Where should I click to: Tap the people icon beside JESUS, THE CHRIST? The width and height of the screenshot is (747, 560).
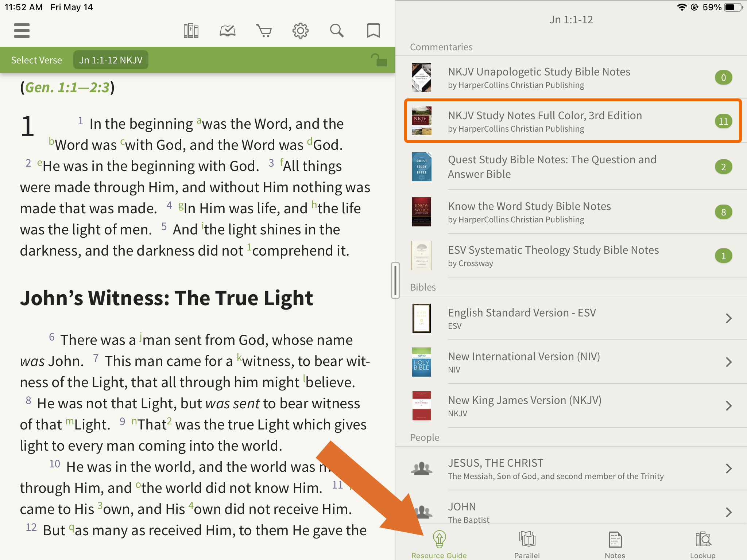pyautogui.click(x=421, y=468)
